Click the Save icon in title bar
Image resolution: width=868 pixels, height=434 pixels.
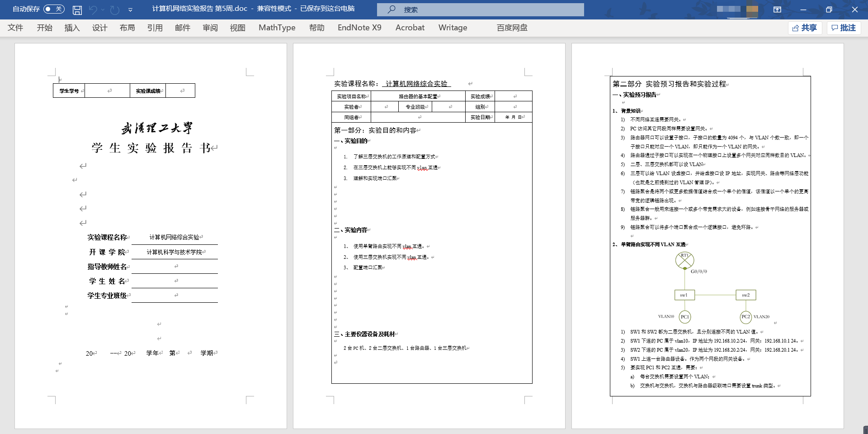77,10
